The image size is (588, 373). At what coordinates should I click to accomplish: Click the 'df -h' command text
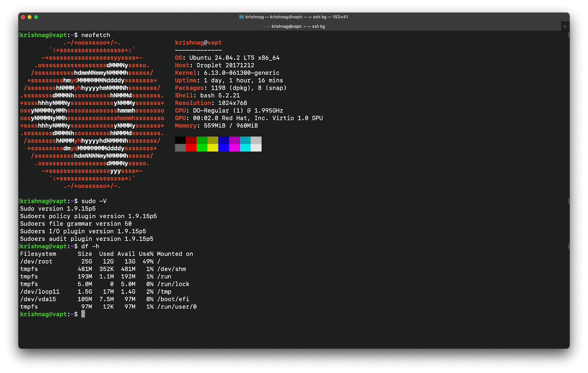90,246
